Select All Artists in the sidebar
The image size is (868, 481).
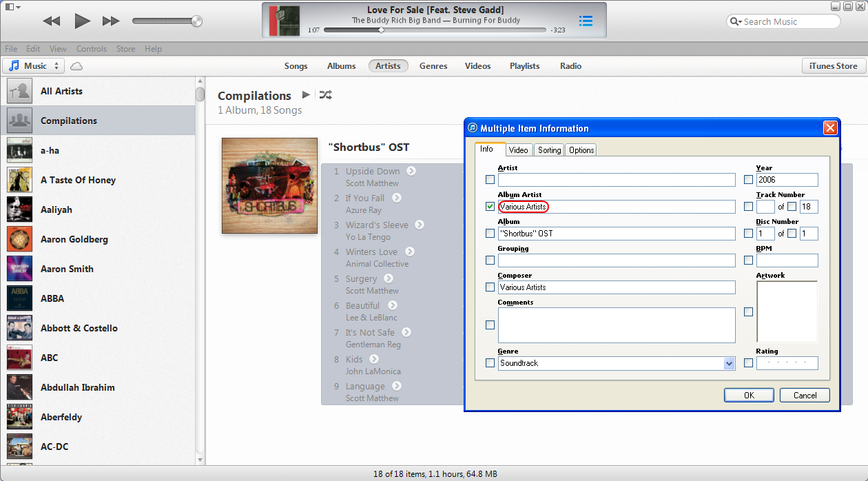pos(98,91)
